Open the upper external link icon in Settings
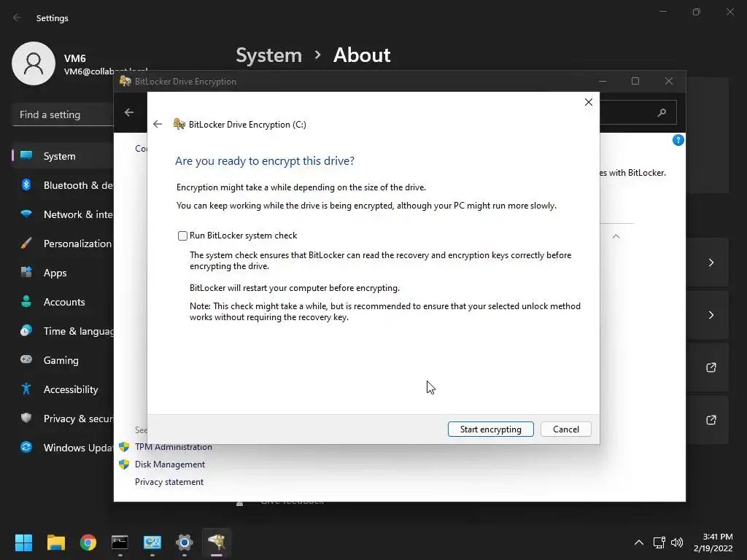This screenshot has width=747, height=560. (711, 367)
